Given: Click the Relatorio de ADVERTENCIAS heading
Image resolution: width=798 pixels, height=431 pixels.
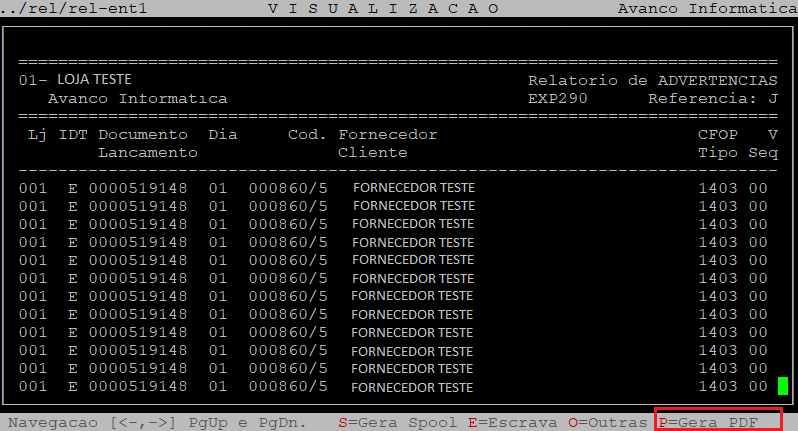Looking at the screenshot, I should [x=652, y=80].
